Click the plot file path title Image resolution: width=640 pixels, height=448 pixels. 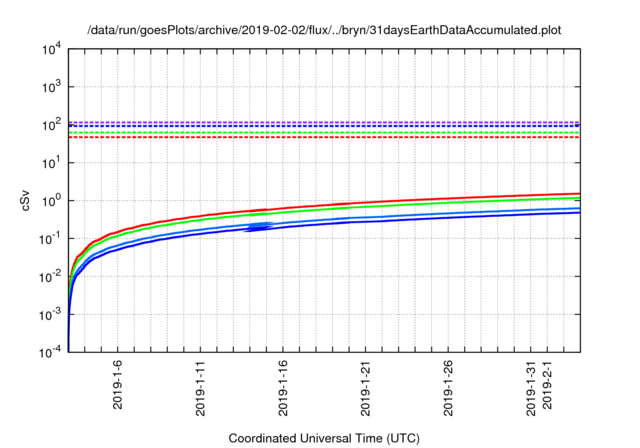pos(324,30)
